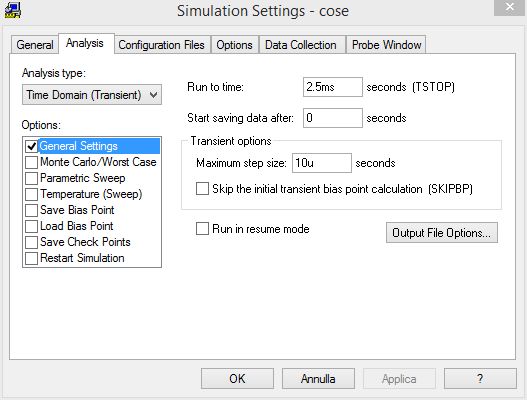Enable the Monte Carlo/Worst Case option
This screenshot has height=400, width=527.
31,162
